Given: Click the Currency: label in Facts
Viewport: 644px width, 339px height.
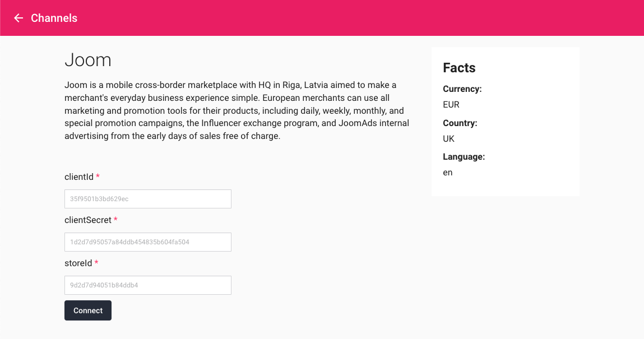Looking at the screenshot, I should [x=462, y=89].
